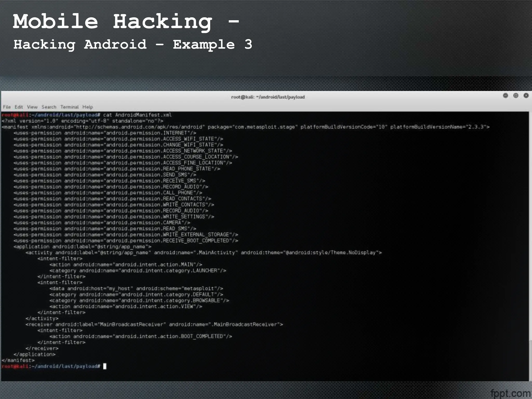Viewport: 532px width, 399px height.
Task: Open the Search menu
Action: pos(49,107)
